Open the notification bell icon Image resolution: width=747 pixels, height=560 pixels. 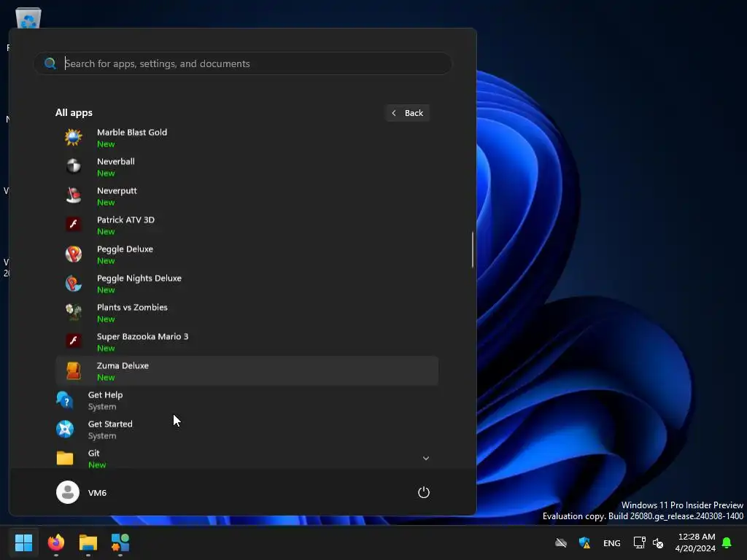[x=727, y=542]
